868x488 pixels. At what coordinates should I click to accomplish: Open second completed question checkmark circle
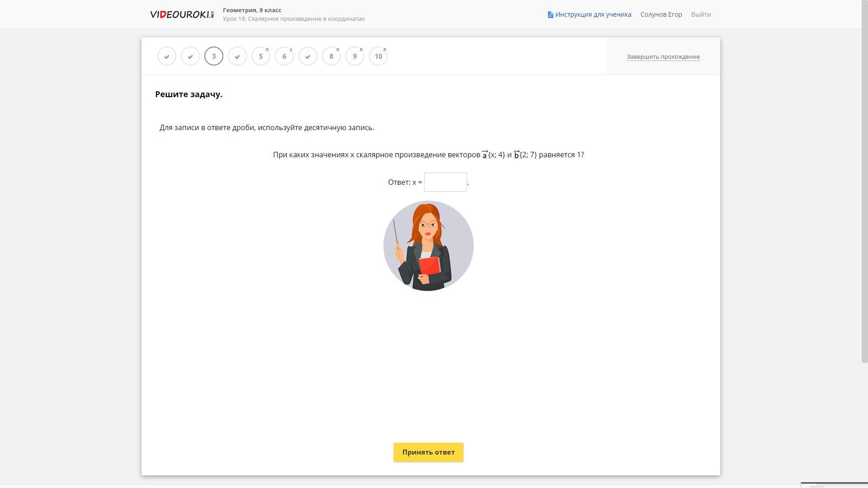(x=190, y=56)
